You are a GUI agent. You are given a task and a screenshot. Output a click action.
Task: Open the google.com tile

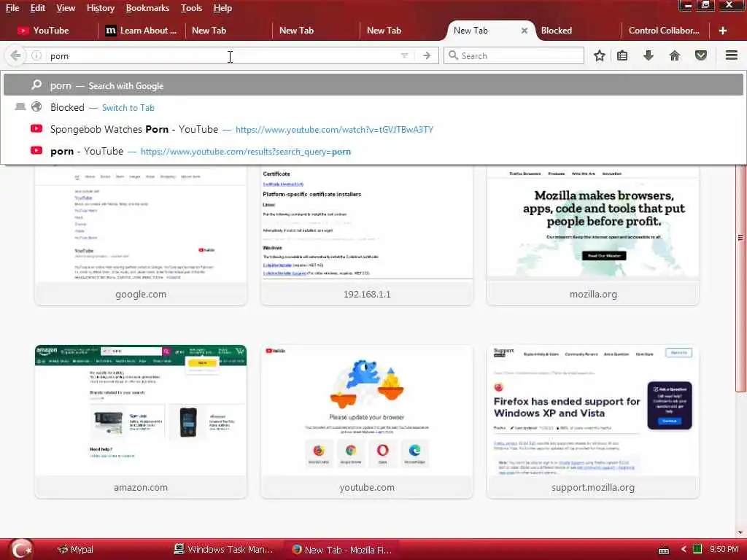point(141,236)
